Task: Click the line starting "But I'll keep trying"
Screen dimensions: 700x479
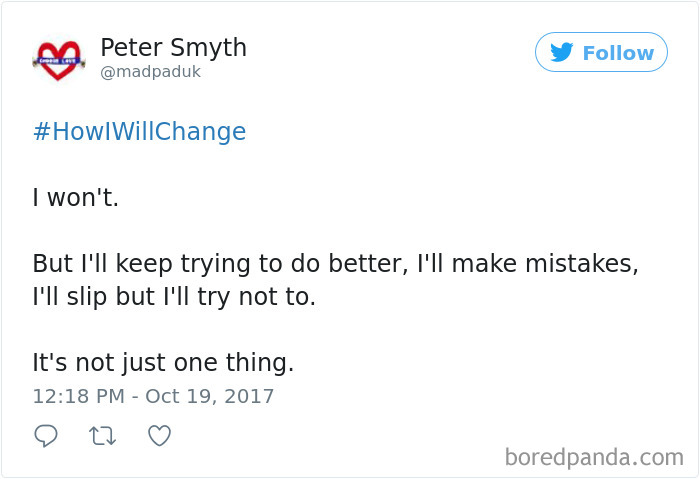Action: click(x=335, y=263)
